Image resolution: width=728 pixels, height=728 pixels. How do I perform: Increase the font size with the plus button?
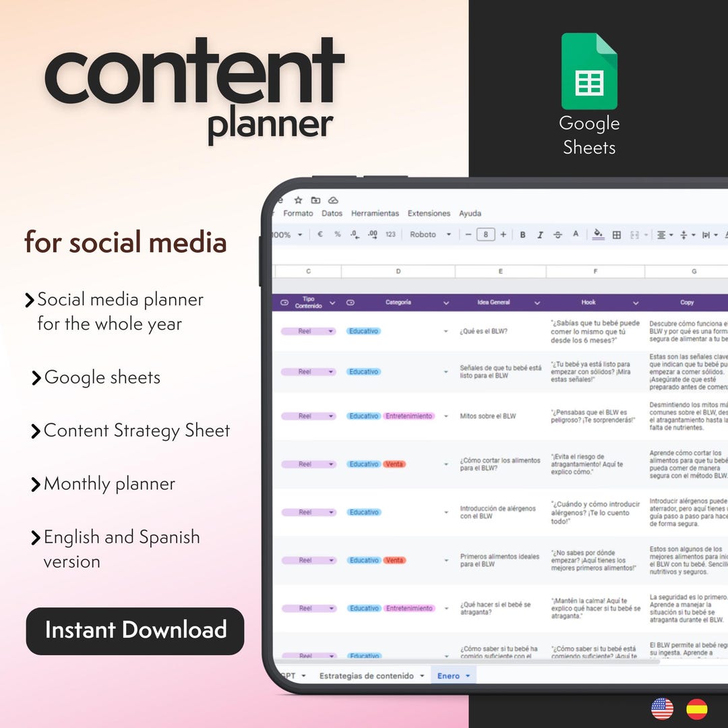(x=502, y=235)
